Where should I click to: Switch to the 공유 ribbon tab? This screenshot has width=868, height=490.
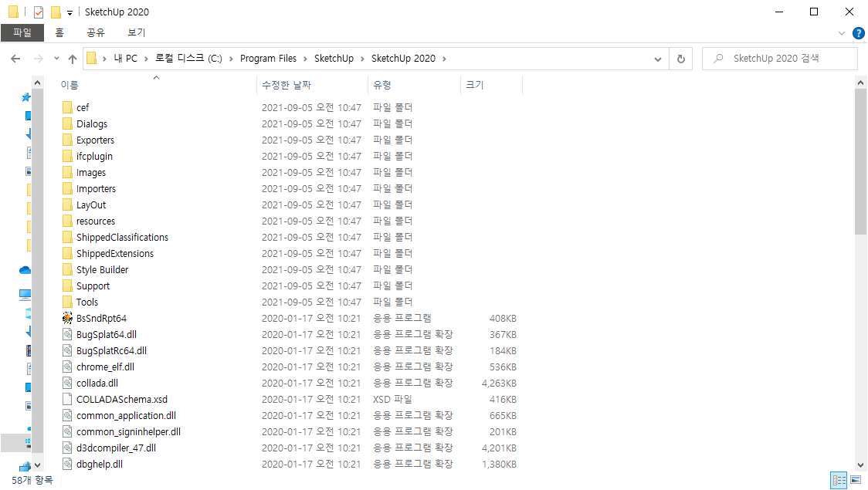point(96,32)
